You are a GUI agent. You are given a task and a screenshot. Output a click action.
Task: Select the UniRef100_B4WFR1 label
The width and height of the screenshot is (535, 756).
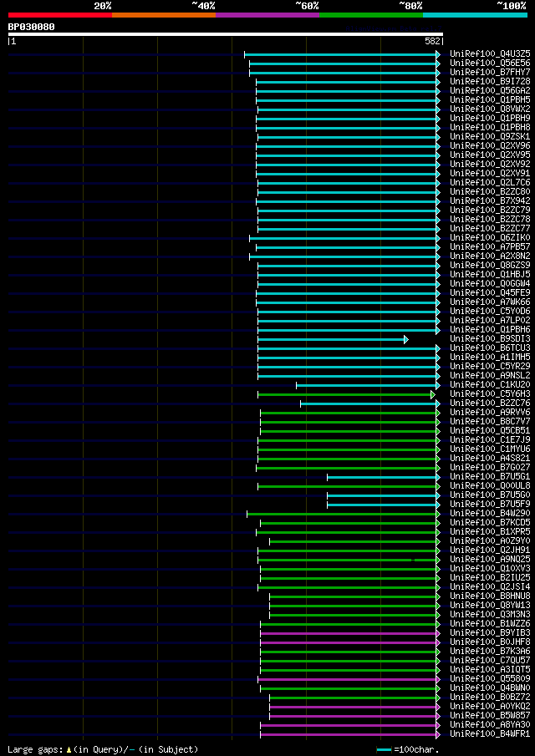(x=490, y=734)
